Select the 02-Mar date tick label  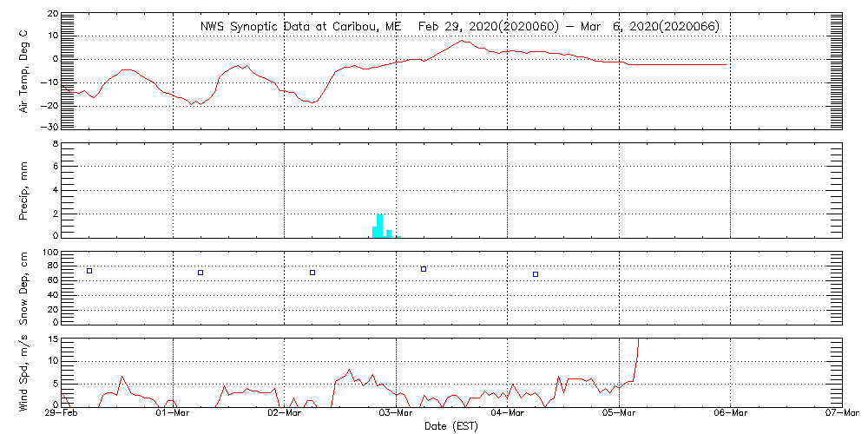point(286,415)
